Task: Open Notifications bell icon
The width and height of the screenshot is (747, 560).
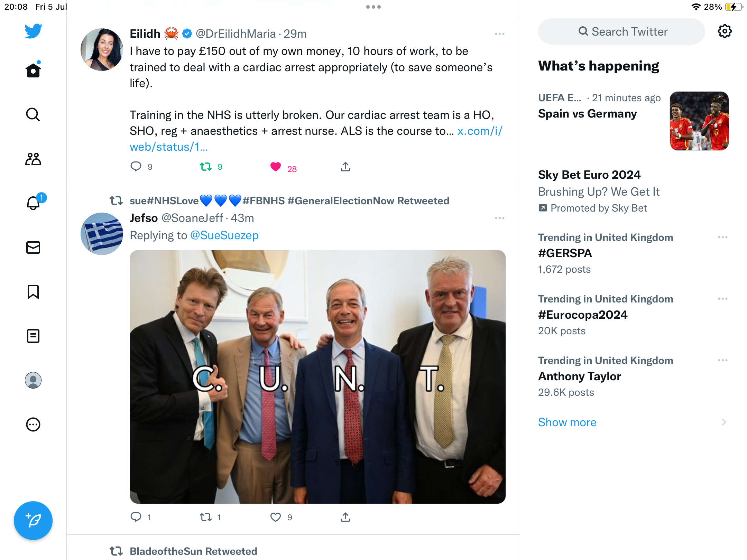Action: pos(33,203)
